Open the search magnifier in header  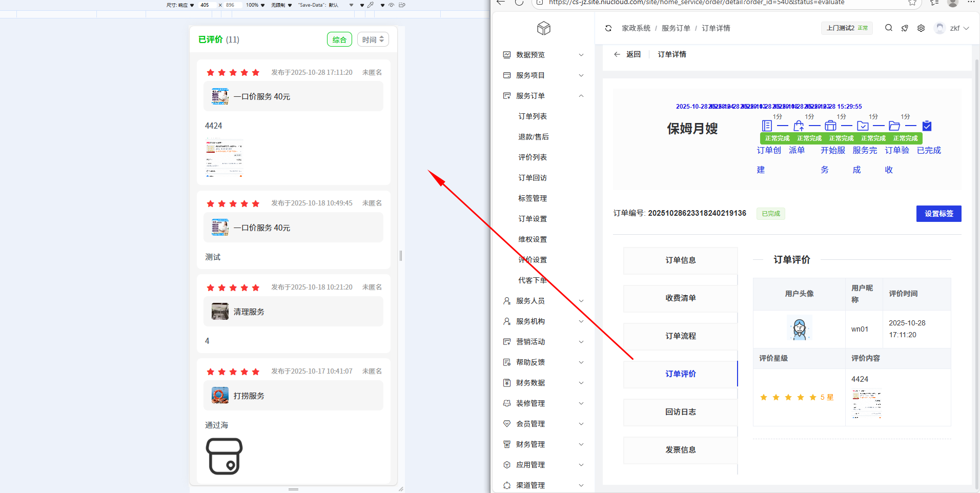(x=889, y=28)
